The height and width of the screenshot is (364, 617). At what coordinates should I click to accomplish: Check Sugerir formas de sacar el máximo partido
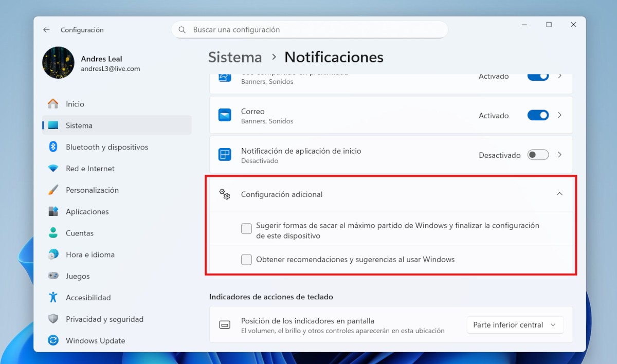247,229
